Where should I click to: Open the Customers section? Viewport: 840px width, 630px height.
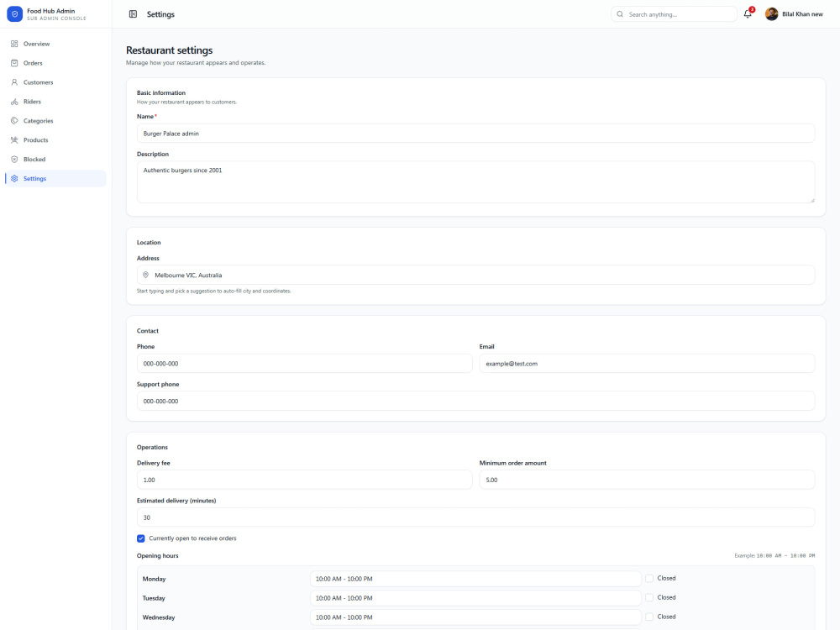(x=55, y=82)
